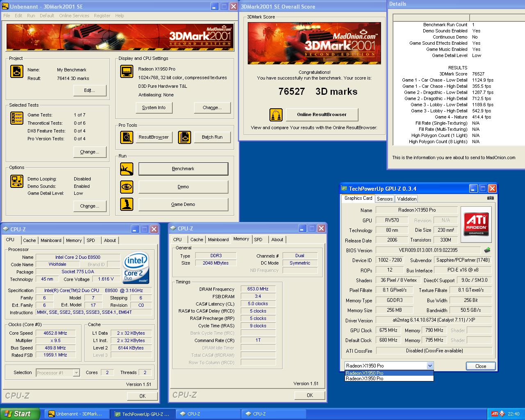Screen dimensions: 525x420
Task: Select second Radeon X1950 Pro list entry
Action: pyautogui.click(x=389, y=379)
